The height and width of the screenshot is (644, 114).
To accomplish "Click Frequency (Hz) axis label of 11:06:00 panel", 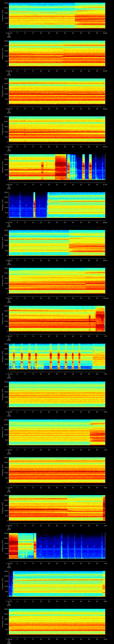I will pos(3,546).
